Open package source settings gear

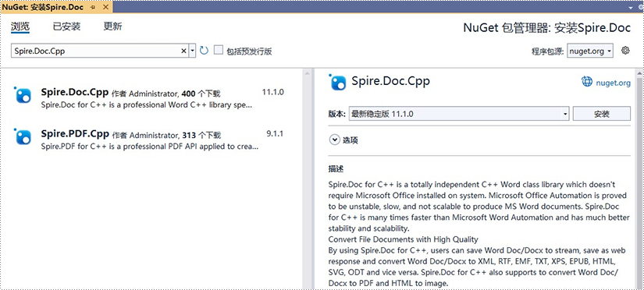point(625,51)
